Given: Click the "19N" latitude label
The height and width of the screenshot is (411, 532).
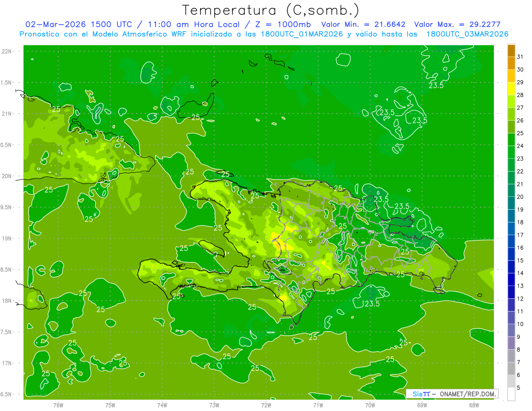Looking at the screenshot, I should 6,239.
